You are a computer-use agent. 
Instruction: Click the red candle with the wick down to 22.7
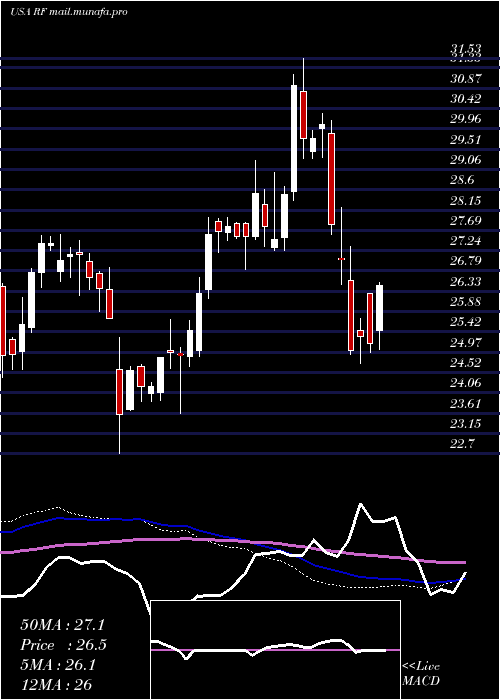(119, 392)
